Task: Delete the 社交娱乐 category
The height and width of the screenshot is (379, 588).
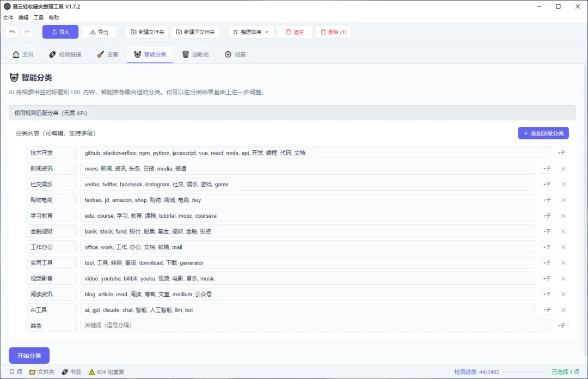Action: click(x=563, y=184)
